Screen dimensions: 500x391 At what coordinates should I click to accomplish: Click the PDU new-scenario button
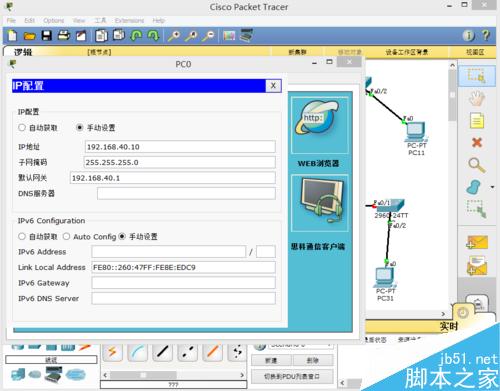[271, 360]
